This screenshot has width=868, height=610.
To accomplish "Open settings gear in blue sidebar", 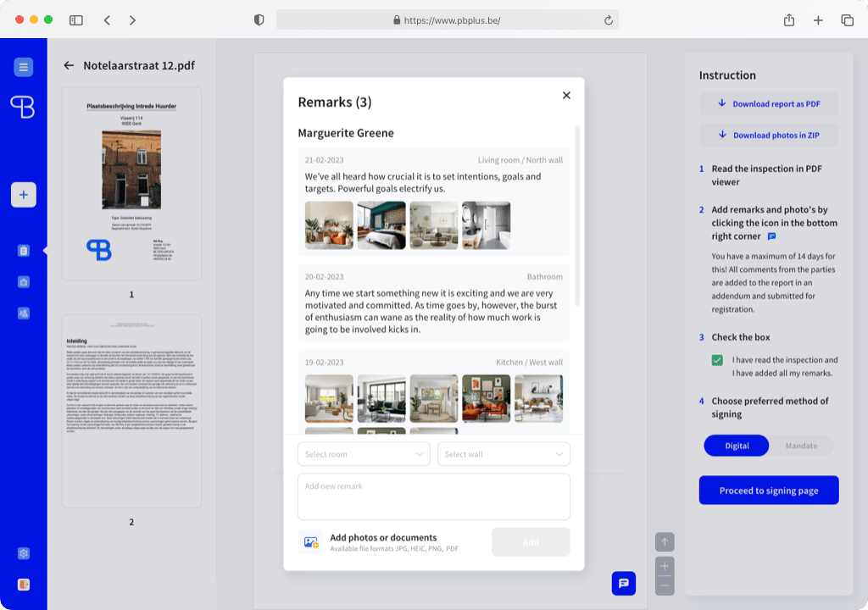I will [x=23, y=553].
